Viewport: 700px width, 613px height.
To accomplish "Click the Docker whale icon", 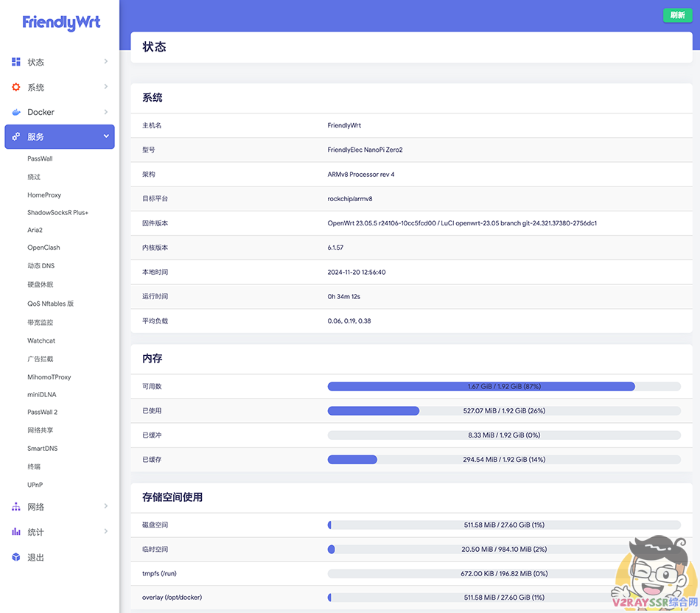I will coord(16,112).
